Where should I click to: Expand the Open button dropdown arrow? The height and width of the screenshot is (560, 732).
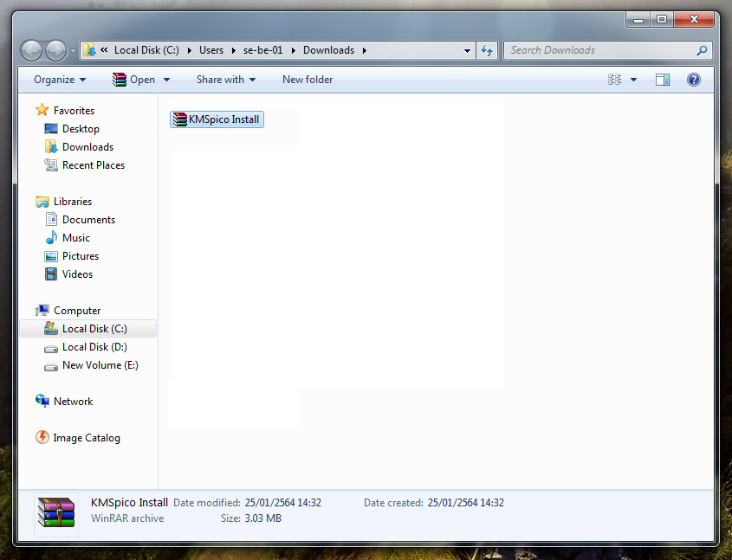point(166,80)
